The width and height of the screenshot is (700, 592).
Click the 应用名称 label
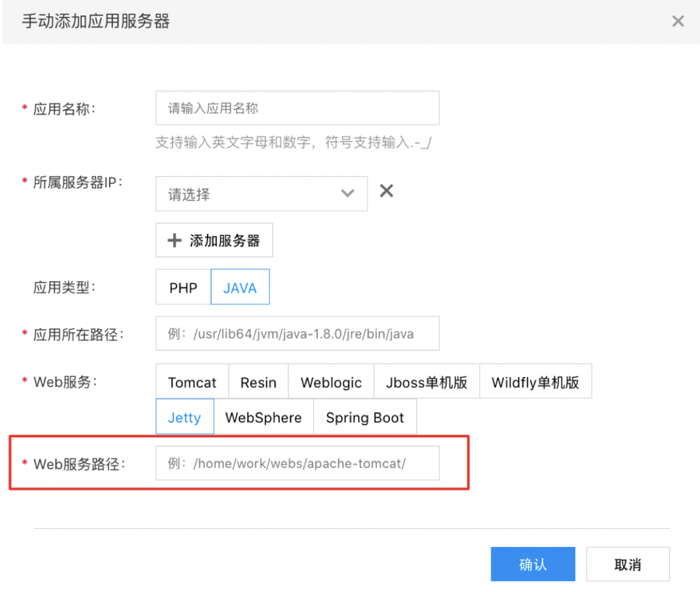point(64,109)
